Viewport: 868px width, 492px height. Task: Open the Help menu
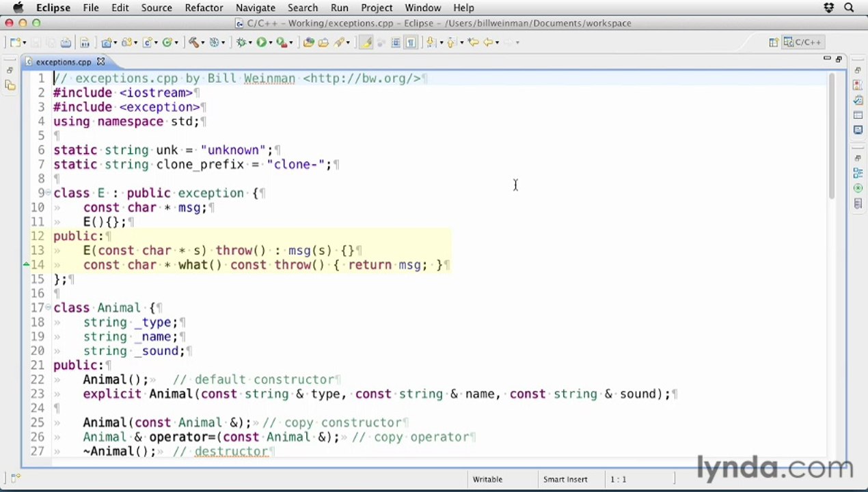(463, 8)
